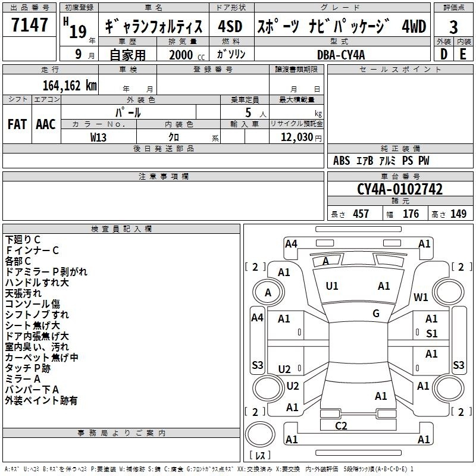The width and height of the screenshot is (476, 476).
Task: Click the U2 mark inside the car outline
Action: point(285,369)
